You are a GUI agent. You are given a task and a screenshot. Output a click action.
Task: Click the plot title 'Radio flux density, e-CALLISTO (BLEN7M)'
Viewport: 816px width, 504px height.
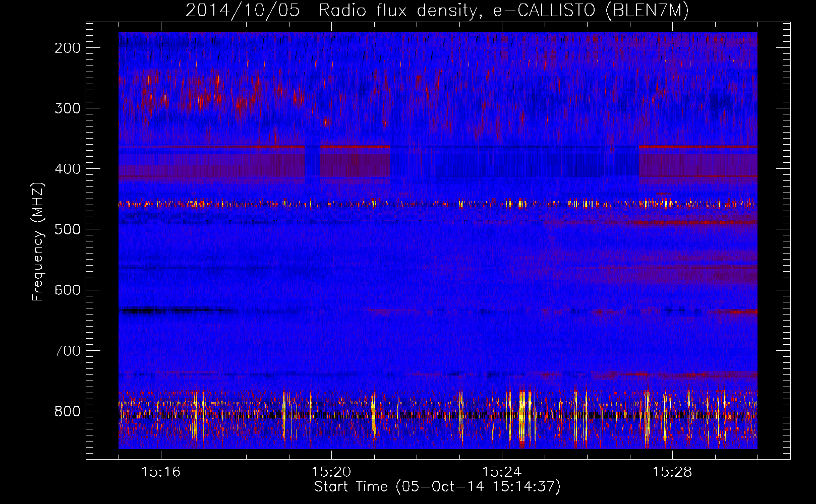(x=503, y=11)
